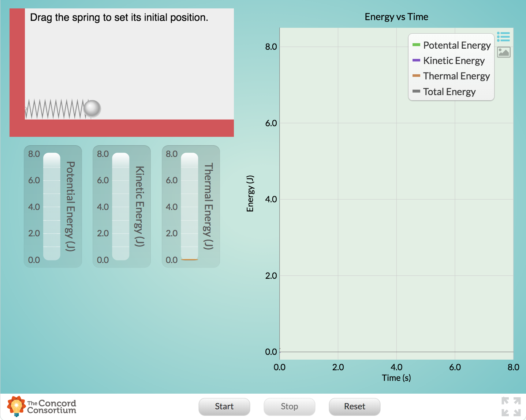Hide the Thermal Energy graph line

coord(456,76)
